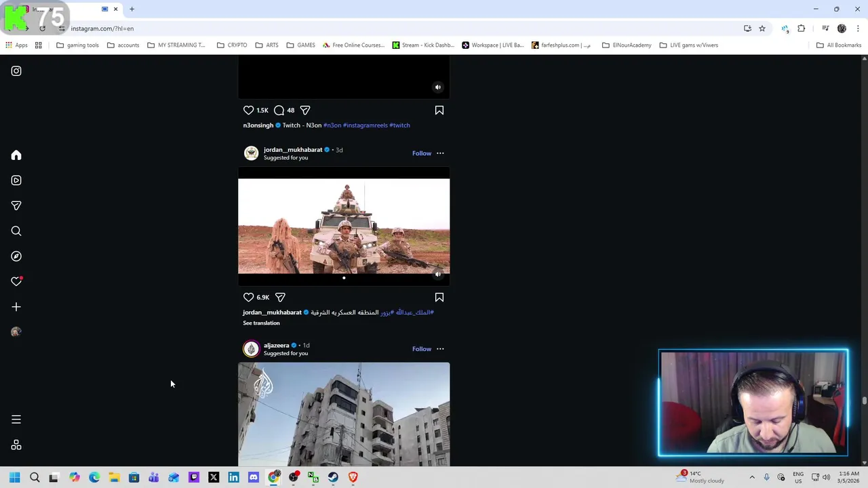
Task: Expand the 'accounts' bookmark folder
Action: coord(123,45)
